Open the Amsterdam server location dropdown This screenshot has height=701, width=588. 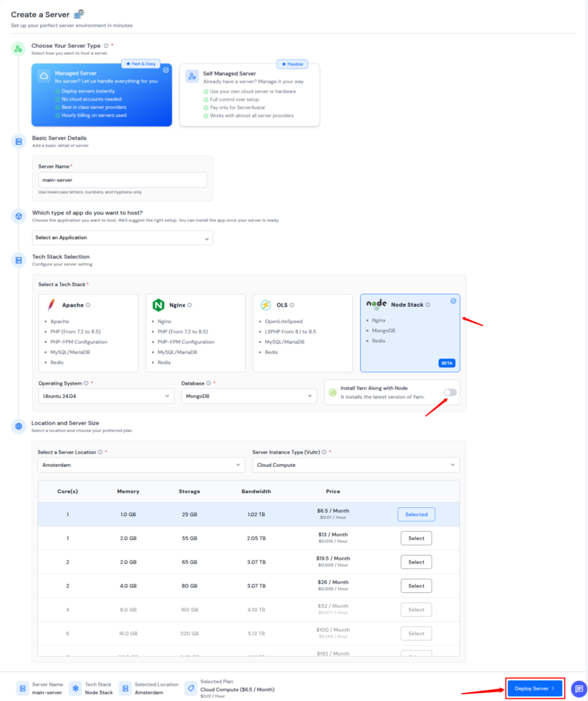pos(141,464)
